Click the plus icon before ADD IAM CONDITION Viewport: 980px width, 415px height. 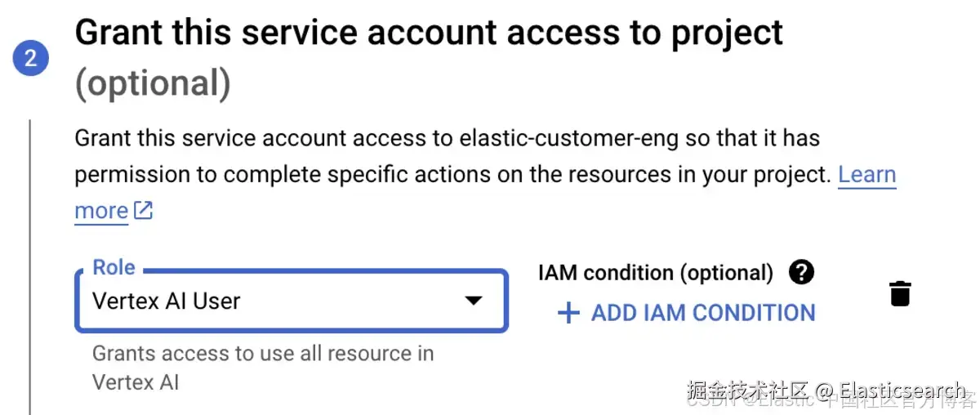click(x=568, y=313)
